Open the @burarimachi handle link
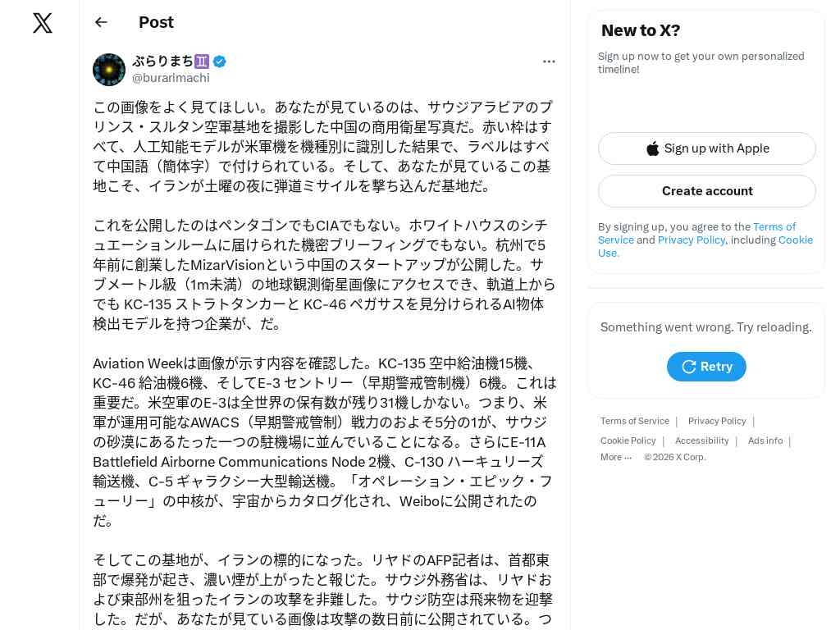The image size is (840, 630). [x=171, y=78]
